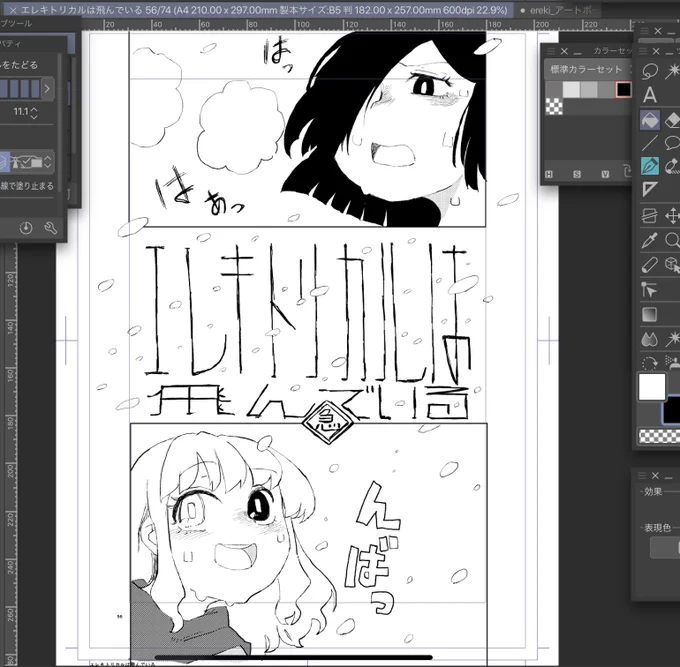The width and height of the screenshot is (680, 667).
Task: Open sub tool detail wrench settings
Action: (x=51, y=228)
